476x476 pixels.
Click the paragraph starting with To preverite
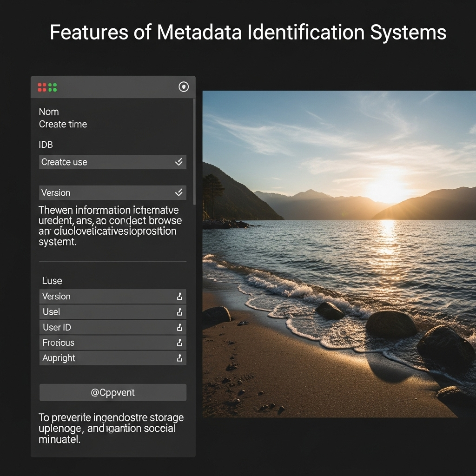coord(111,428)
